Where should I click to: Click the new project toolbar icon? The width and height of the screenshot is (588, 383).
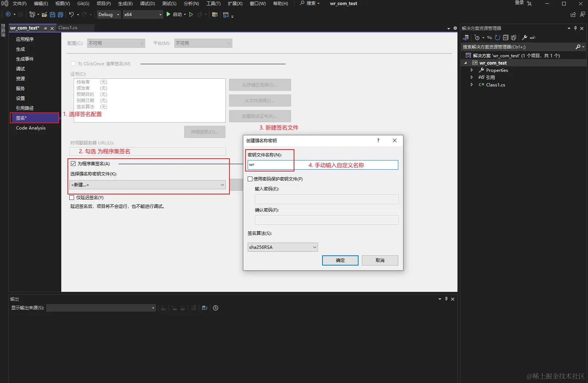[32, 15]
